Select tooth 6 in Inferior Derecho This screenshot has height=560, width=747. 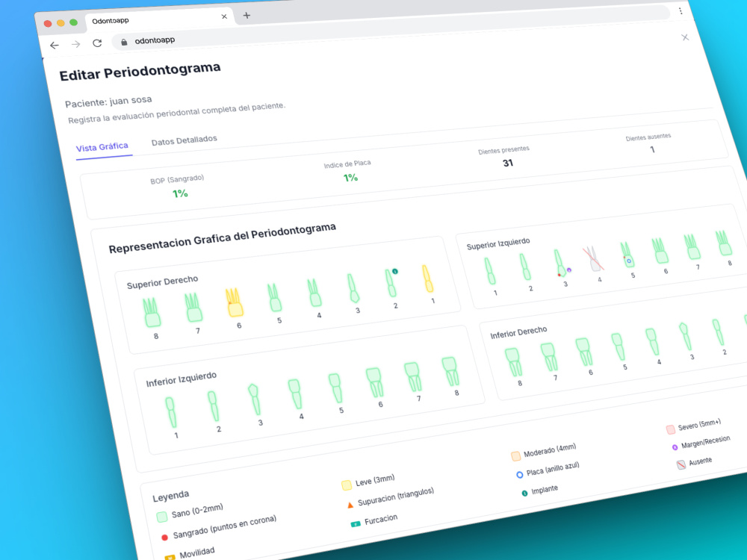tap(584, 352)
